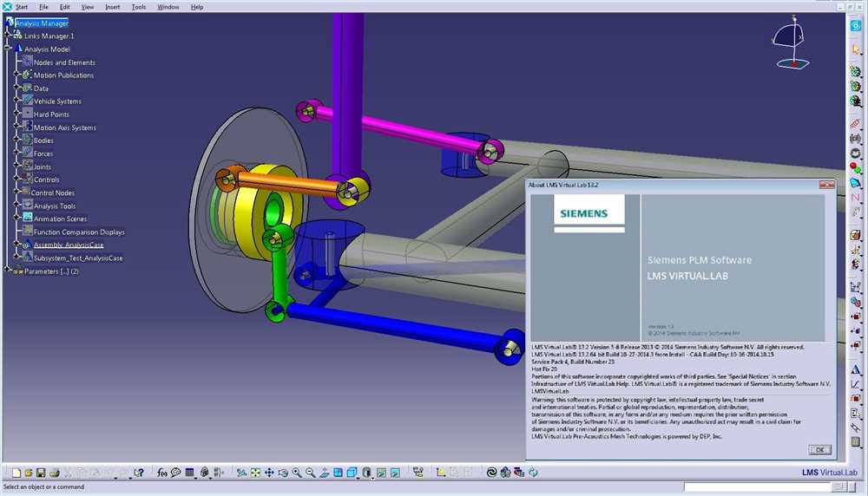868x496 pixels.
Task: Click the blue A icon in right toolbar
Action: [856, 369]
